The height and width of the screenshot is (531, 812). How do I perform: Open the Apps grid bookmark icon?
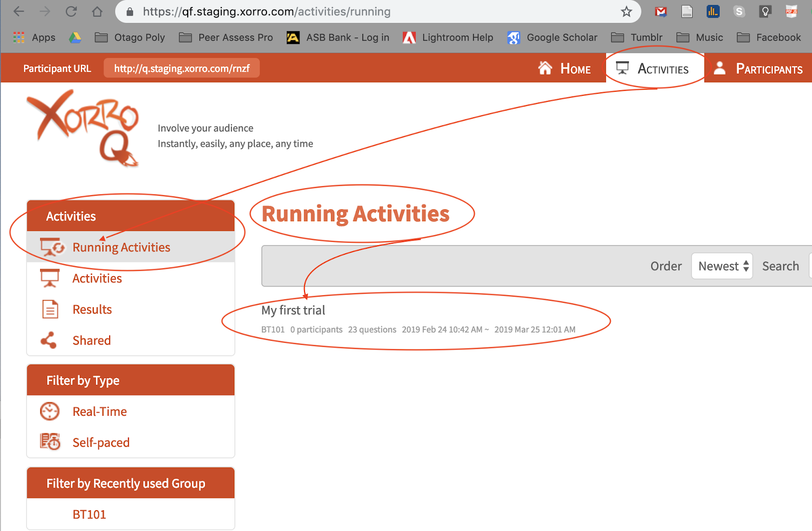(19, 37)
